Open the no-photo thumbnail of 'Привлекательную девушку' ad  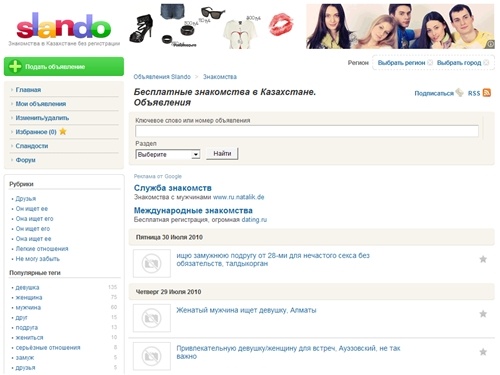coord(152,356)
